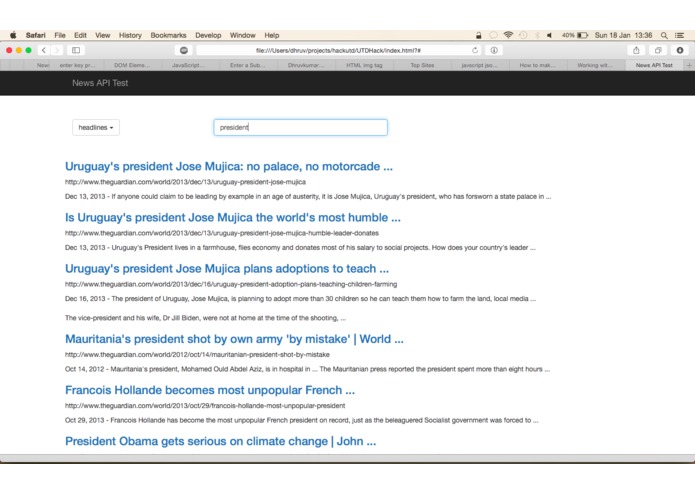The width and height of the screenshot is (695, 494).
Task: Click the date and time 'Sun 18 Jan 13:36'
Action: click(x=623, y=35)
